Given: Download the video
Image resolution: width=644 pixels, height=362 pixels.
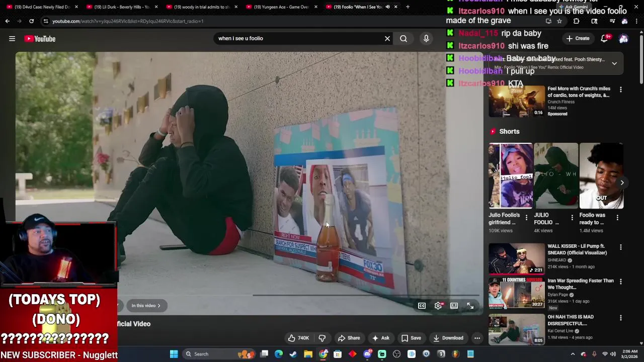Looking at the screenshot, I should pos(448,338).
